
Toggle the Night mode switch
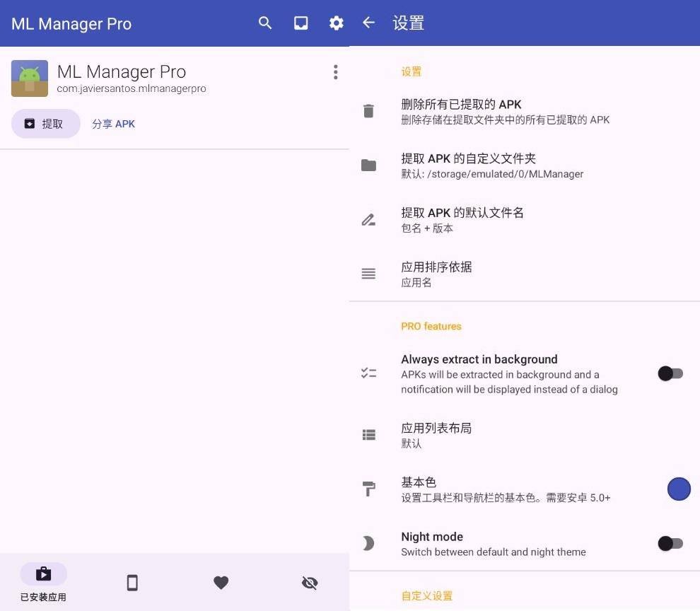(670, 543)
